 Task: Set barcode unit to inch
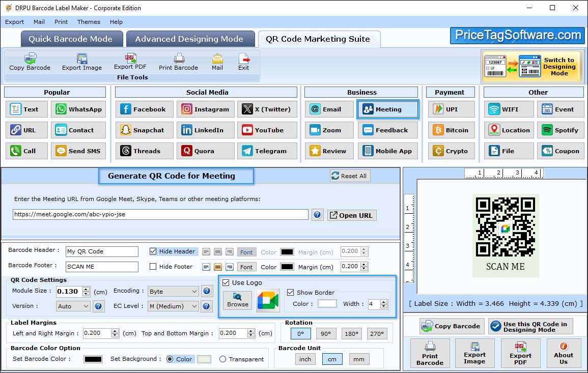[305, 359]
